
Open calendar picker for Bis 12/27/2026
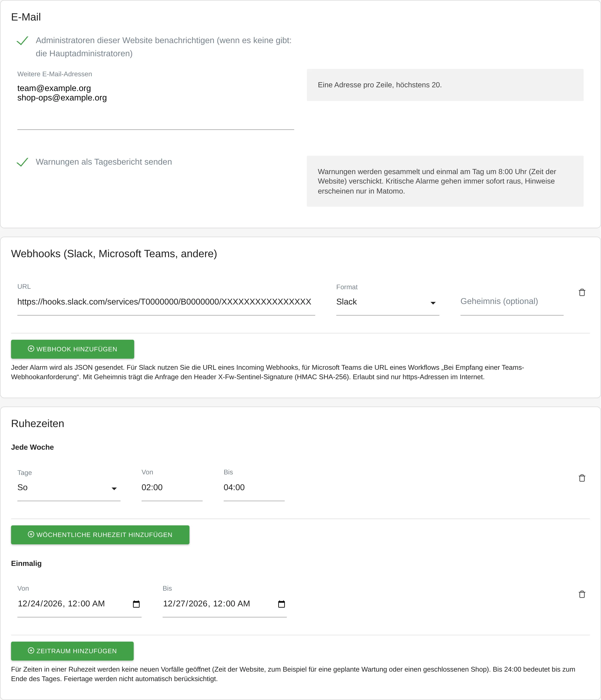point(281,604)
